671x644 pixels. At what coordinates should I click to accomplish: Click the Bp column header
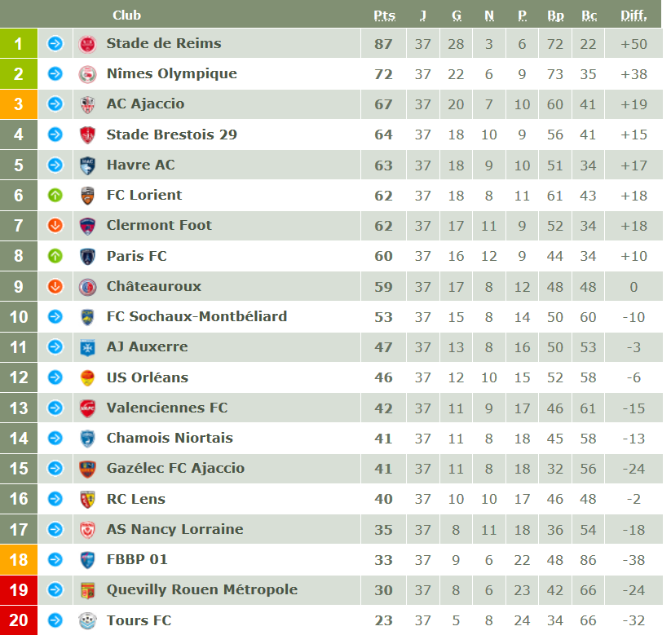pyautogui.click(x=555, y=15)
